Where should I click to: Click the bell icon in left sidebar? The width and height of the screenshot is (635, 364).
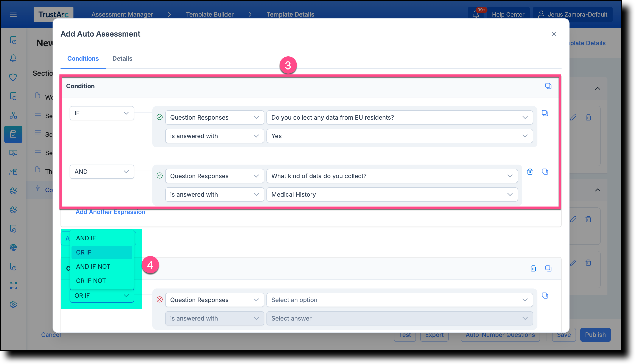point(13,58)
